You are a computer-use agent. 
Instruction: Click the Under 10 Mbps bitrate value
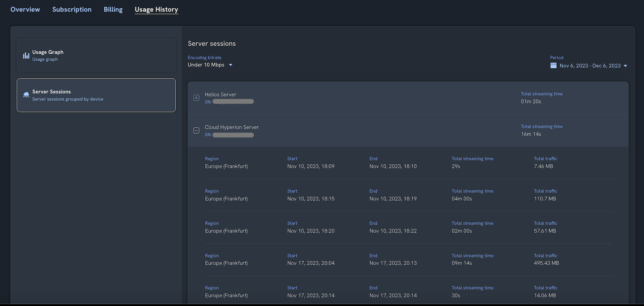click(206, 65)
